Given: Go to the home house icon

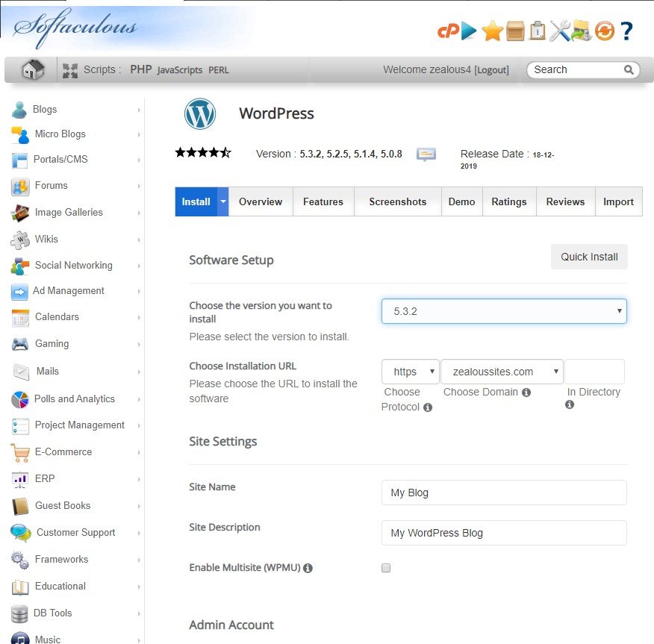Looking at the screenshot, I should point(33,69).
